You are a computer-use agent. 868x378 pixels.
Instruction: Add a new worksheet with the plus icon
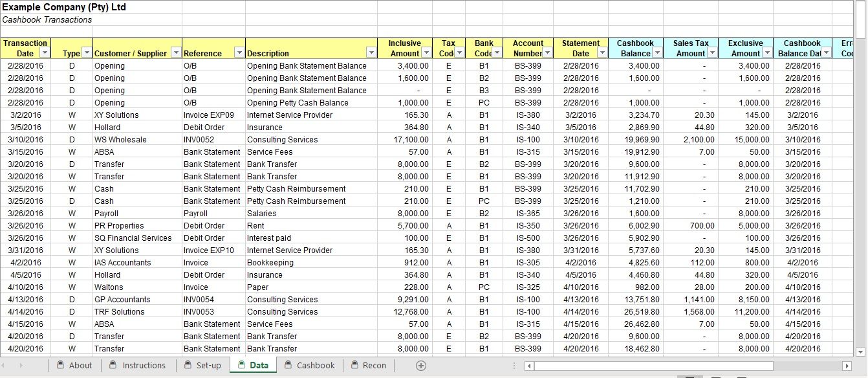click(x=420, y=365)
